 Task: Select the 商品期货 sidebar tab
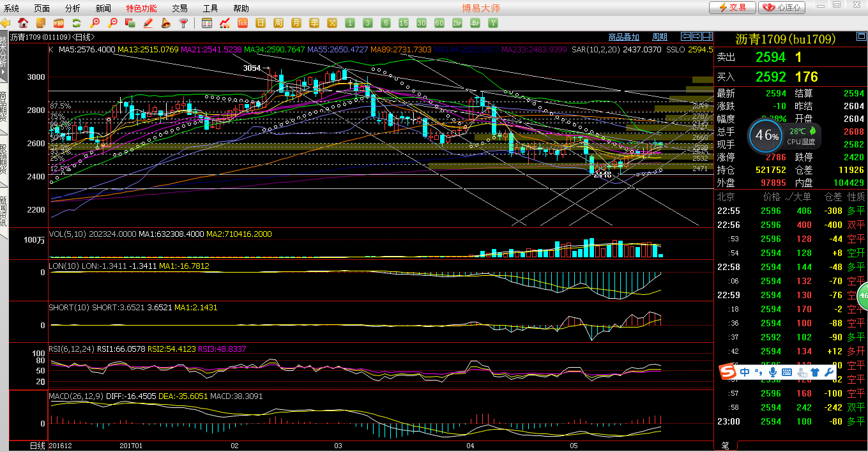pos(4,109)
